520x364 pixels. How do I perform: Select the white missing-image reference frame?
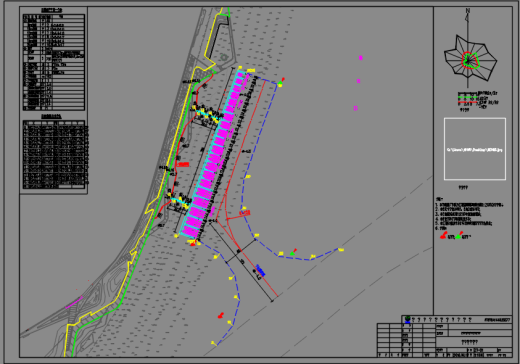point(475,149)
